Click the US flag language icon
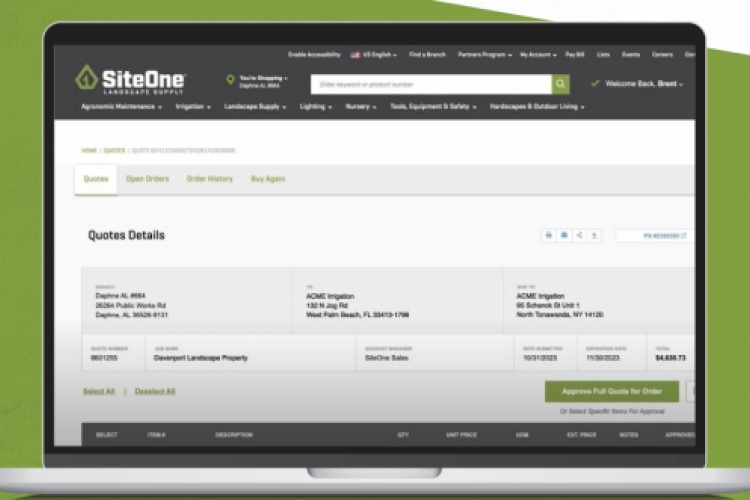 click(354, 54)
